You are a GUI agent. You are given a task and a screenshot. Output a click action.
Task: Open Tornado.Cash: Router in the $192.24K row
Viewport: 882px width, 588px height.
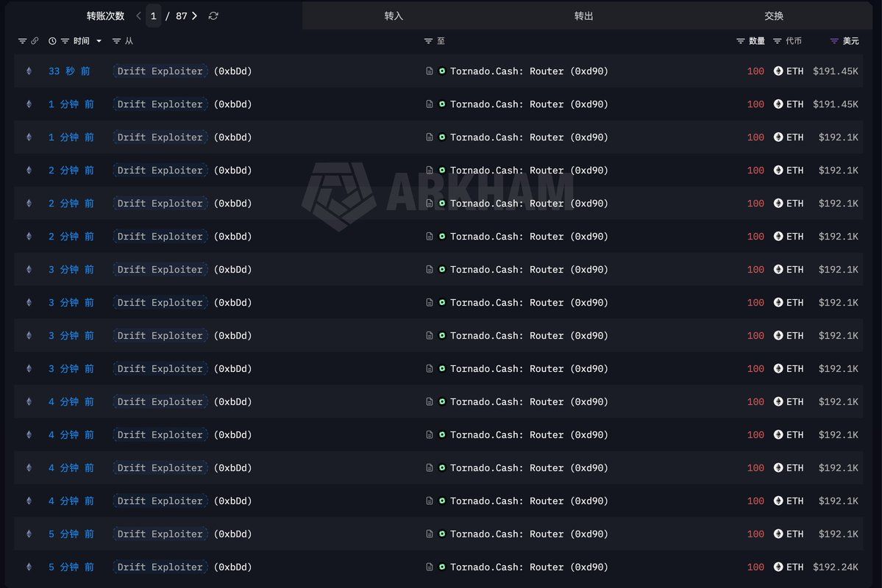(x=507, y=567)
